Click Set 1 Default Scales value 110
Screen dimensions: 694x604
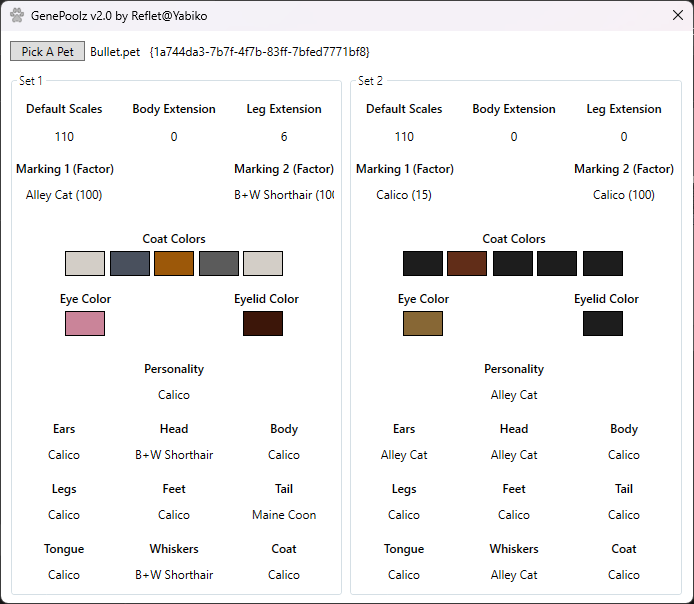tap(64, 137)
